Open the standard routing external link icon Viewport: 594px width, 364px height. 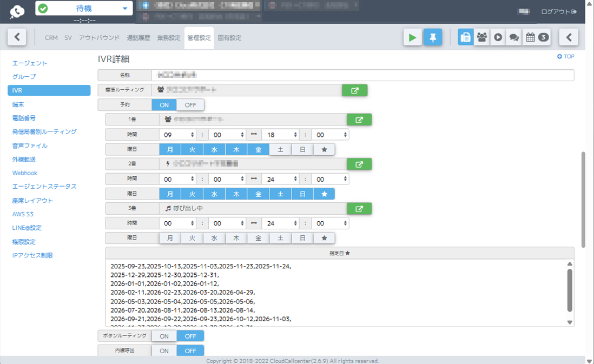355,90
